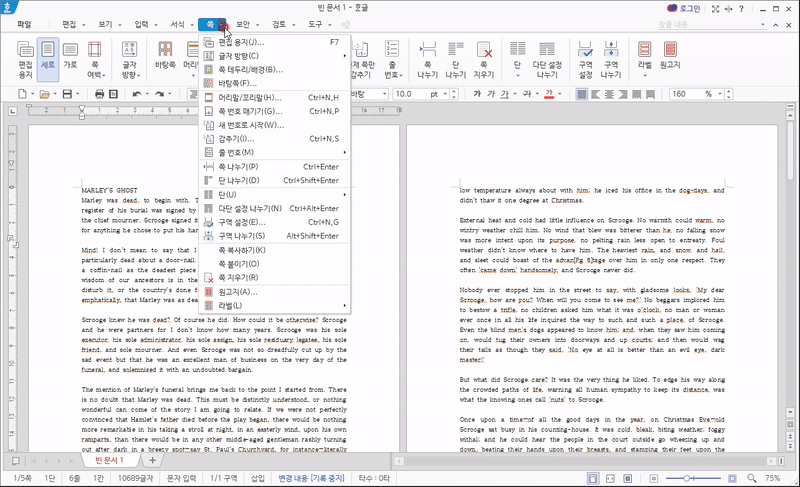This screenshot has width=800, height=487.
Task: Select align left icon
Action: tap(595, 94)
